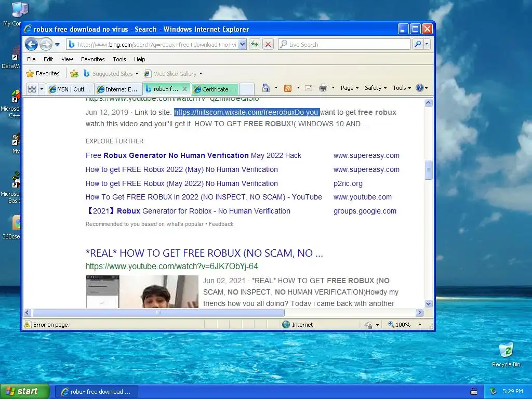Open the recent pages dropdown arrow

[57, 45]
